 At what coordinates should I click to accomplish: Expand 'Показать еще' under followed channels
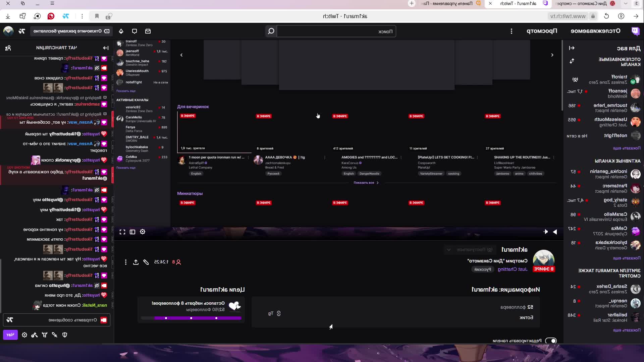pos(627,148)
